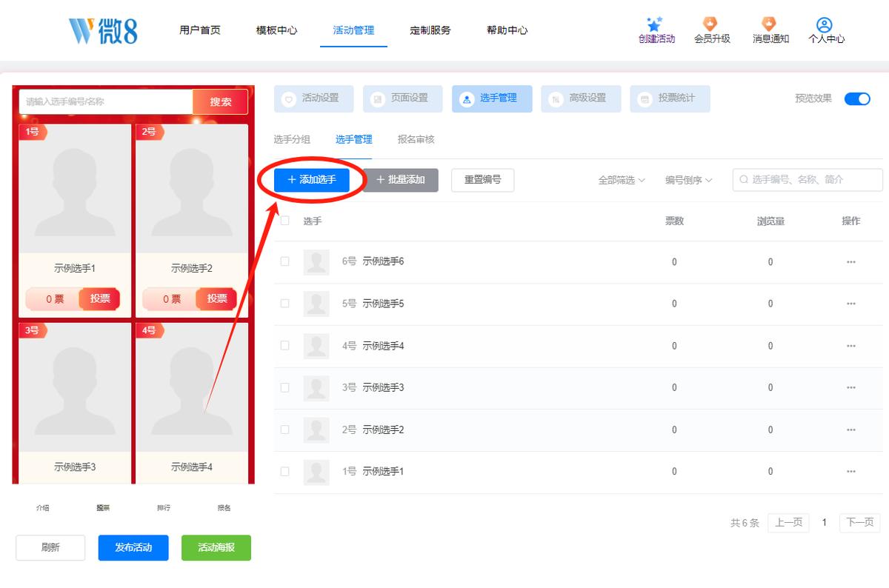The height and width of the screenshot is (588, 889).
Task: Click avatar of 示例选手4 row
Action: [316, 346]
